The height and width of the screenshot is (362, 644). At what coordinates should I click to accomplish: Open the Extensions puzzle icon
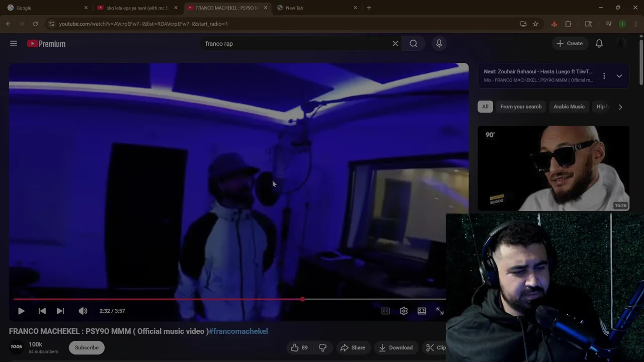[568, 24]
